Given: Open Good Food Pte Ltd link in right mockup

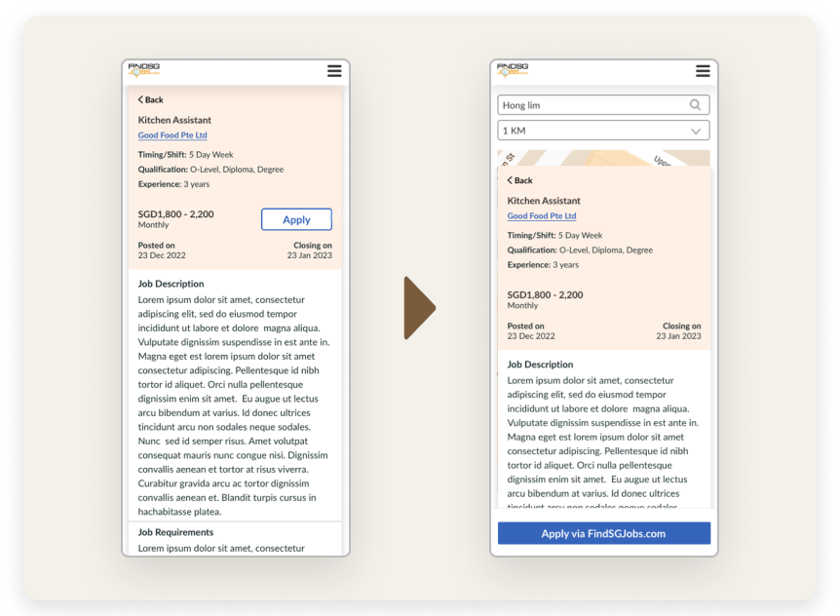Looking at the screenshot, I should (x=542, y=215).
